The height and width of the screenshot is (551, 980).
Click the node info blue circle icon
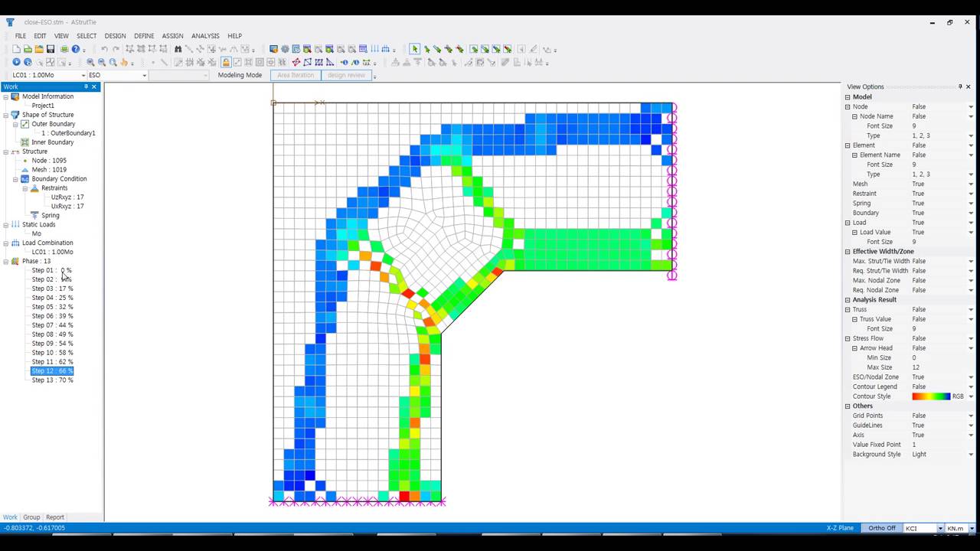click(344, 62)
